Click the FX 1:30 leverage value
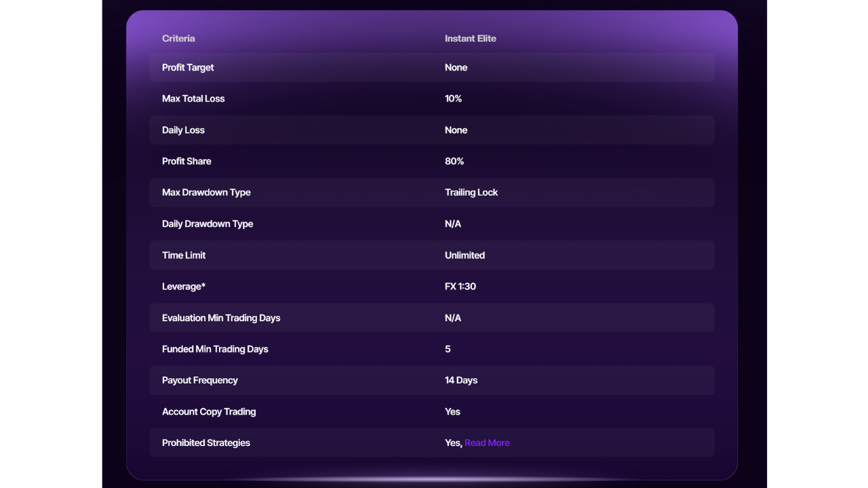This screenshot has height=488, width=868. (460, 287)
